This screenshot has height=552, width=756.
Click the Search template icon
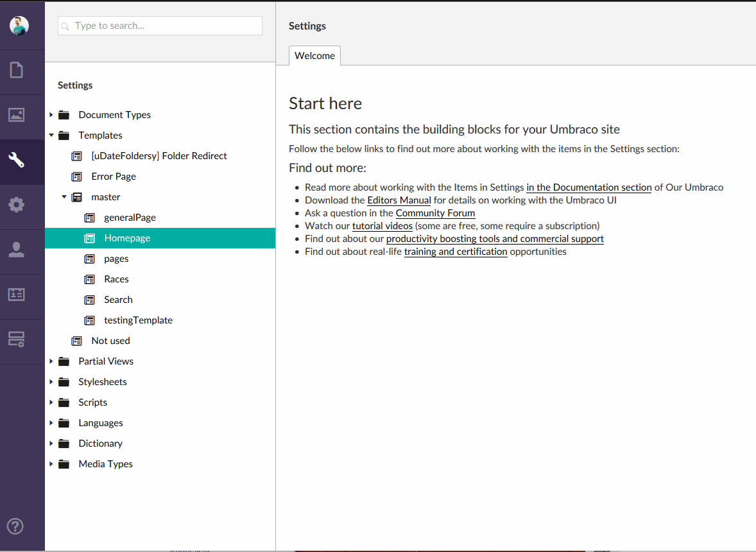click(90, 300)
